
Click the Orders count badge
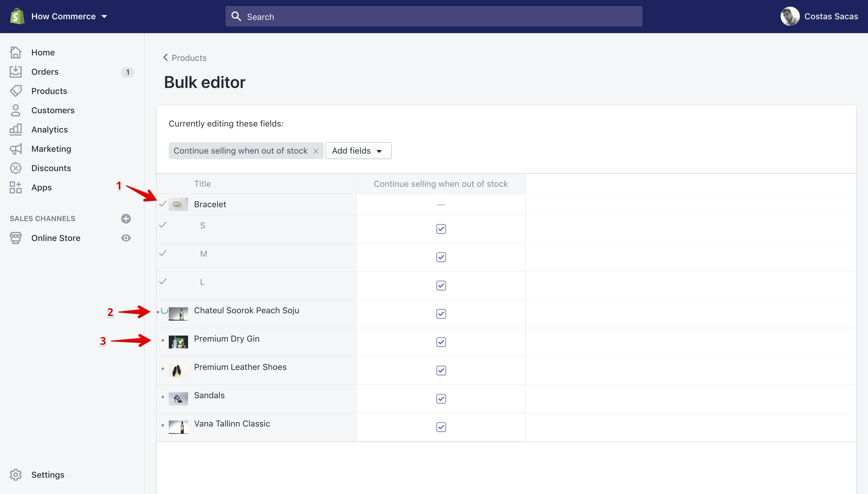click(x=127, y=72)
